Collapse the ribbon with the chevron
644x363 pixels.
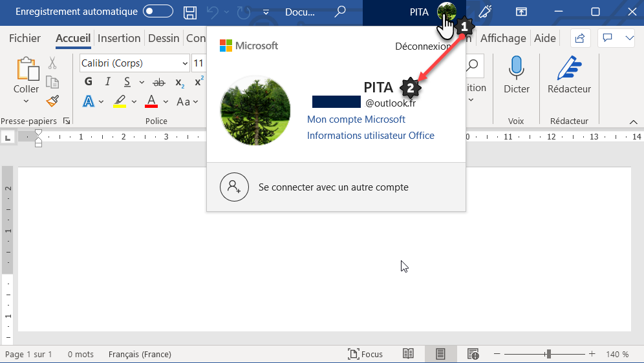click(x=633, y=122)
